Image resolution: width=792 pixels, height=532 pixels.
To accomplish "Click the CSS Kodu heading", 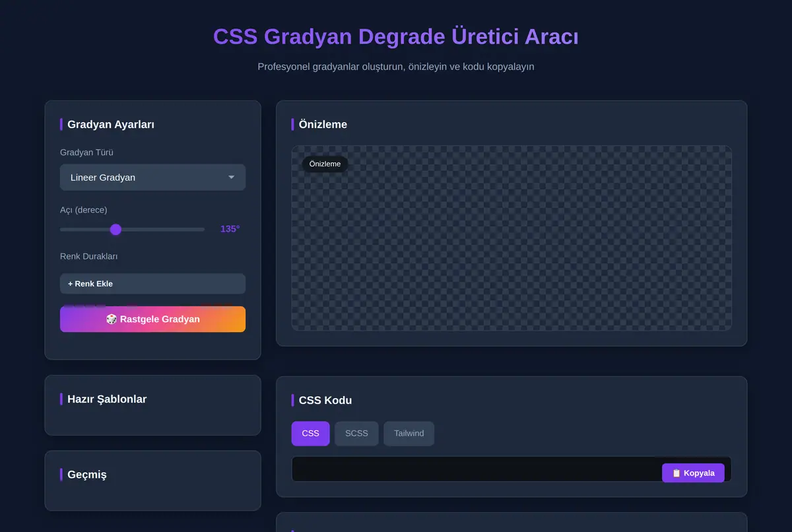I will pyautogui.click(x=325, y=400).
